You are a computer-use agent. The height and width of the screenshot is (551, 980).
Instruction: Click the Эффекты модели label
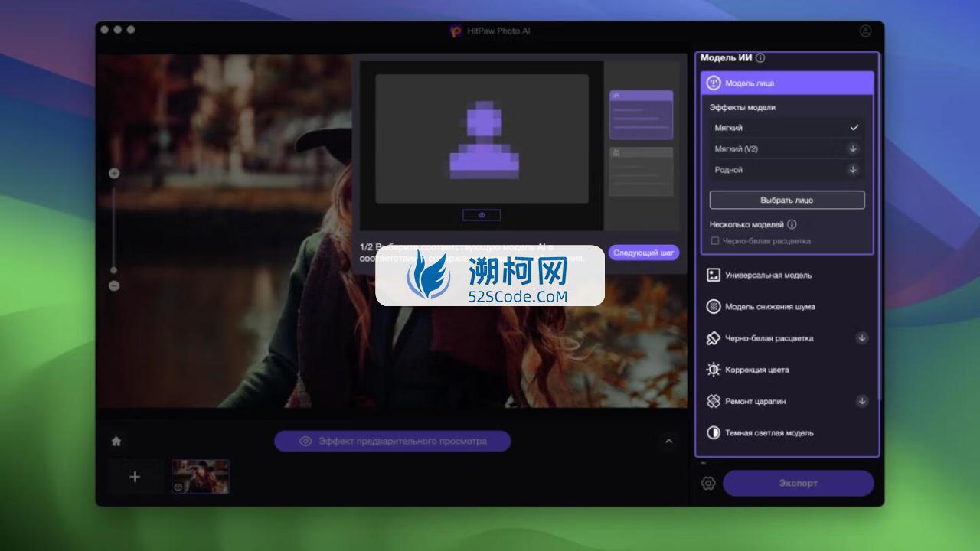pos(742,108)
